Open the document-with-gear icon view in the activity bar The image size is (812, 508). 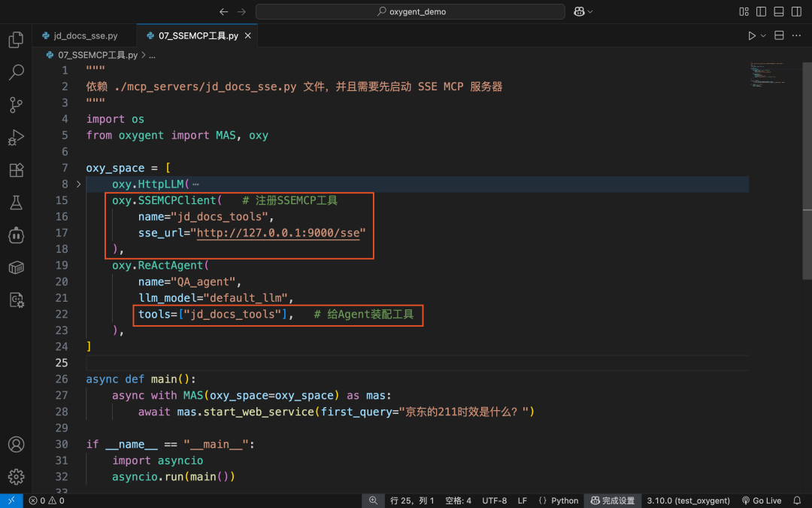(x=16, y=300)
